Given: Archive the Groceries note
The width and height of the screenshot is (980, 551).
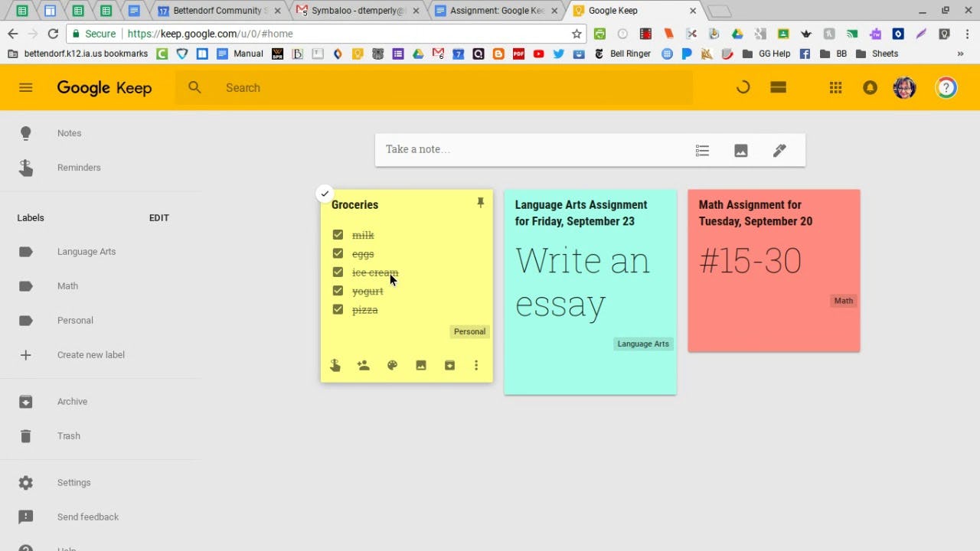Looking at the screenshot, I should coord(449,365).
